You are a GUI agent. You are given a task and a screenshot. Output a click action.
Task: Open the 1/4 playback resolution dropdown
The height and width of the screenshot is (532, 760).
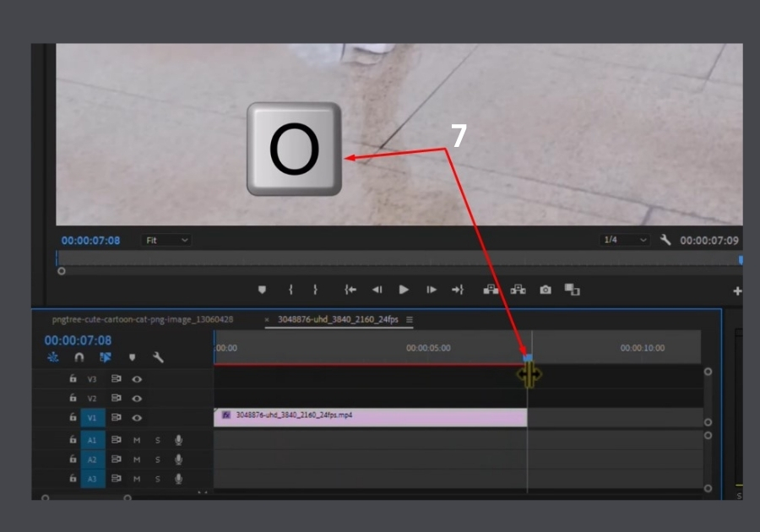pyautogui.click(x=624, y=240)
